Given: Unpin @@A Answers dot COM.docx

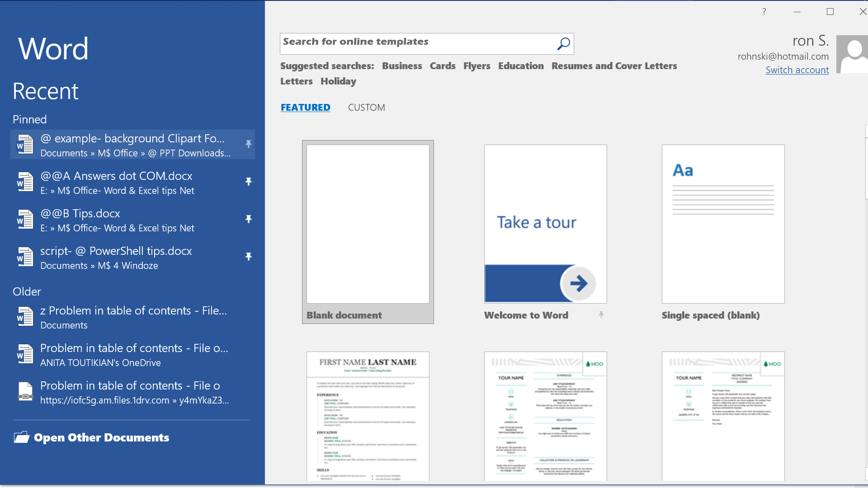Looking at the screenshot, I should pyautogui.click(x=248, y=182).
